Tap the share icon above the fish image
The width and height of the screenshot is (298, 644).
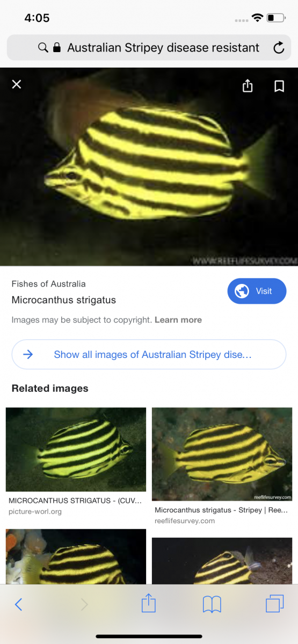[248, 85]
